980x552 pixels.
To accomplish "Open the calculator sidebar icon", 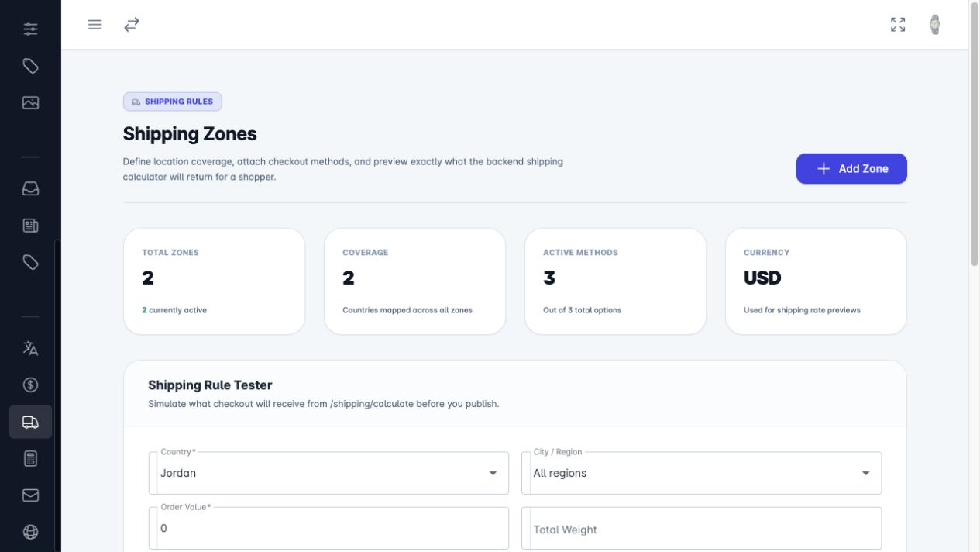I will (30, 458).
